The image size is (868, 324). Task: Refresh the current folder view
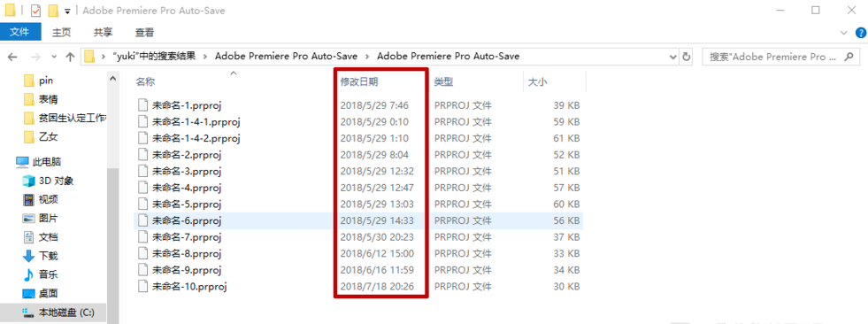click(x=687, y=57)
